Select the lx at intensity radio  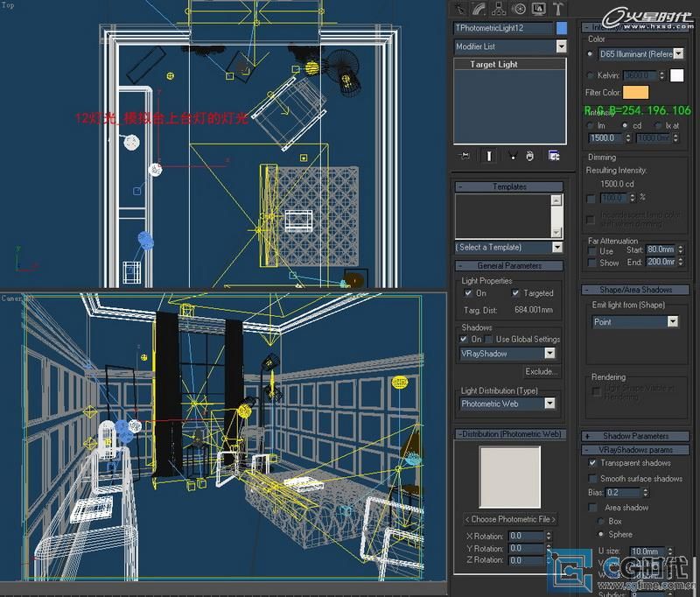pyautogui.click(x=658, y=125)
